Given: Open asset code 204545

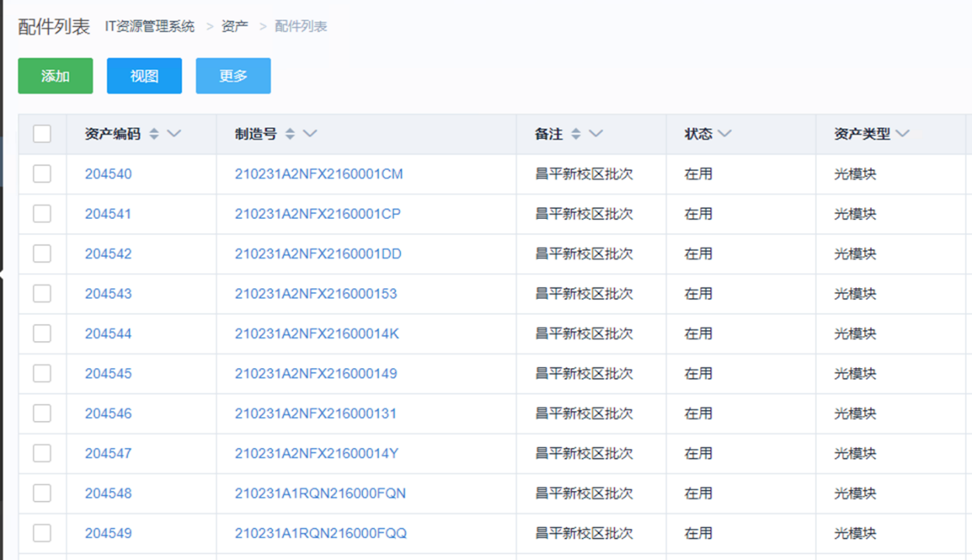Looking at the screenshot, I should coord(108,374).
